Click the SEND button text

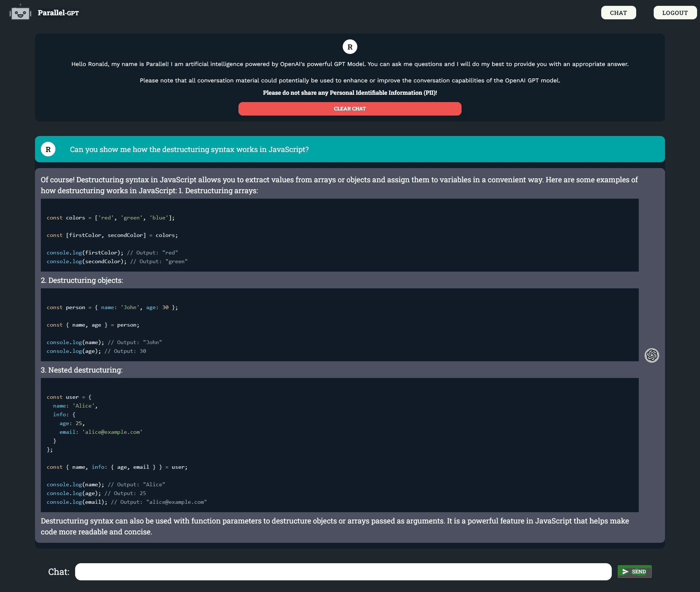point(639,572)
